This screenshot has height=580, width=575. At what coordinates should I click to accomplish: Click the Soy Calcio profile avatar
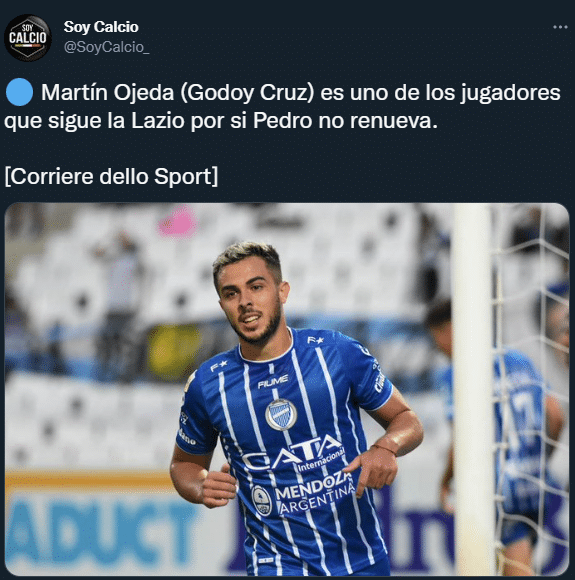click(x=28, y=38)
